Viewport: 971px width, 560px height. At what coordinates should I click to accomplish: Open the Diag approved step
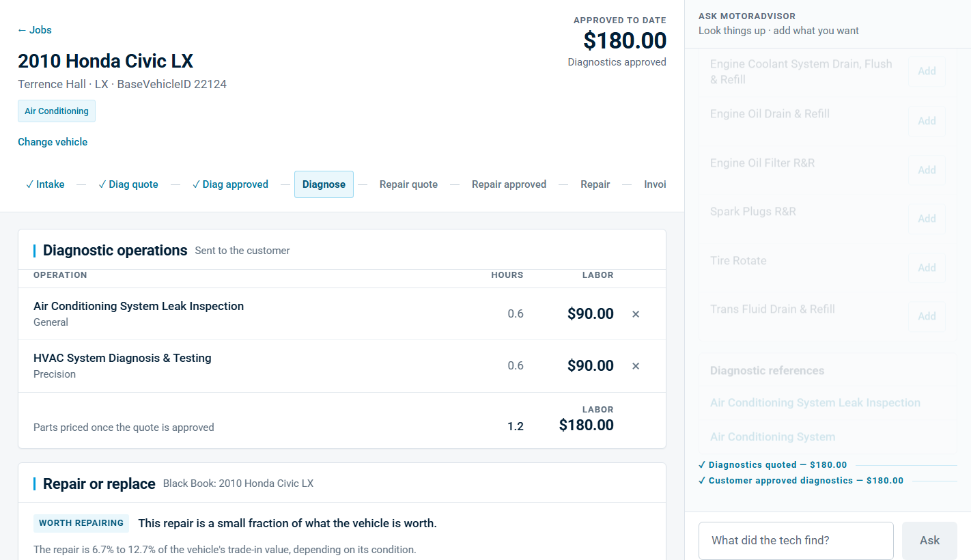coord(230,184)
